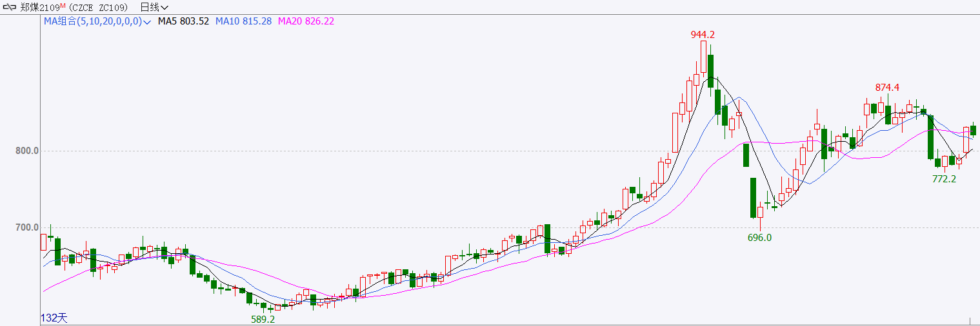Click the MA10 815.28 value
The height and width of the screenshot is (326, 980).
[x=243, y=21]
